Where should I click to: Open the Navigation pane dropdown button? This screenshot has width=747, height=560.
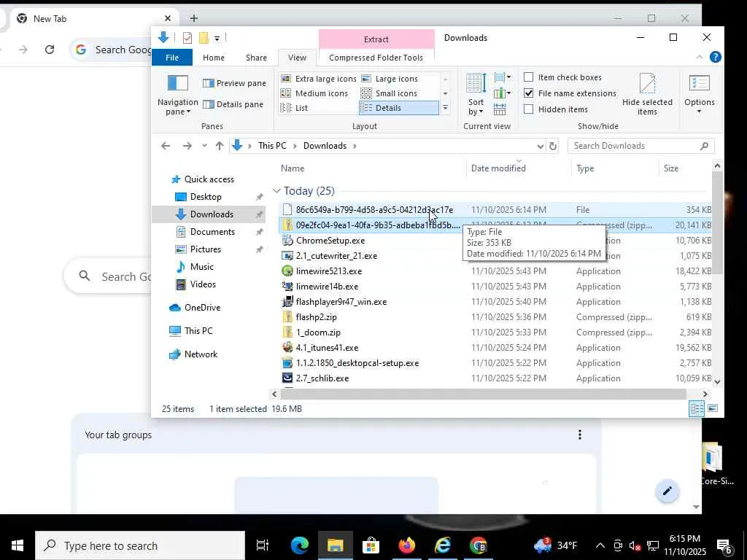click(178, 96)
